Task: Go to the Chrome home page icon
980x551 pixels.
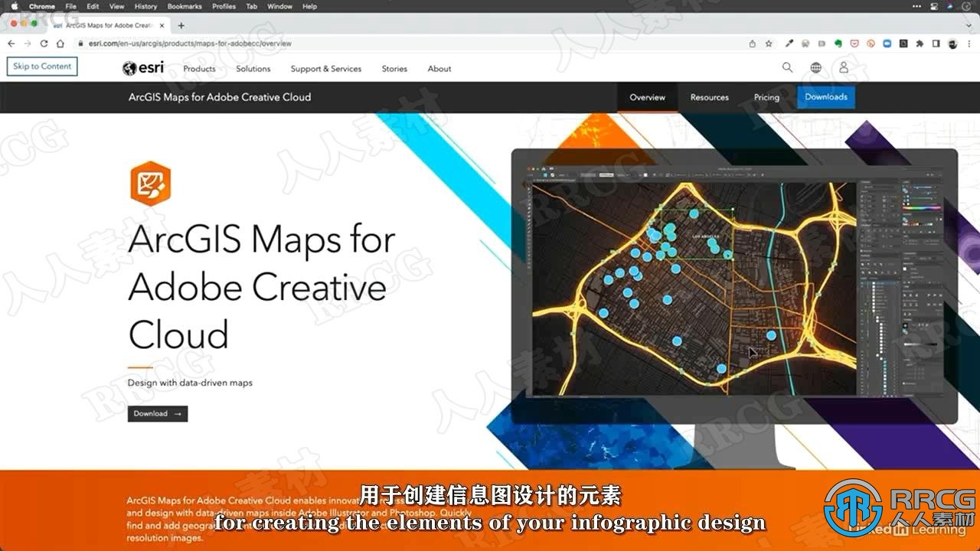Action: click(60, 44)
